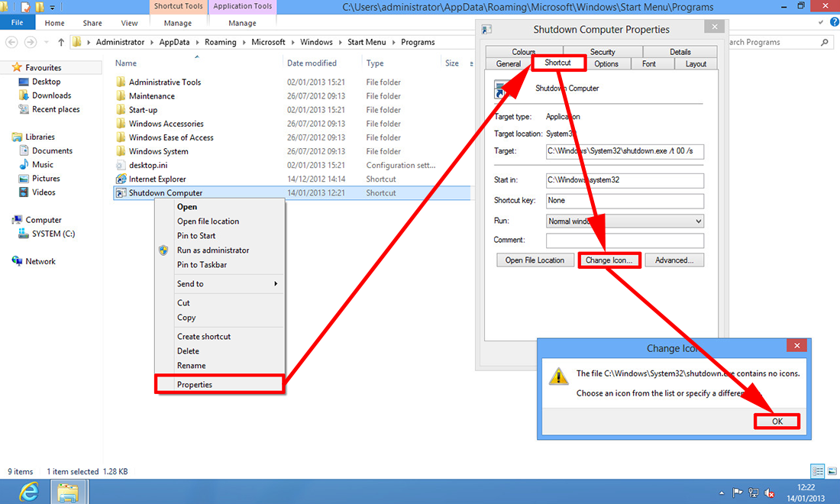This screenshot has width=840, height=504.
Task: Expand the Send to submenu
Action: [x=276, y=284]
